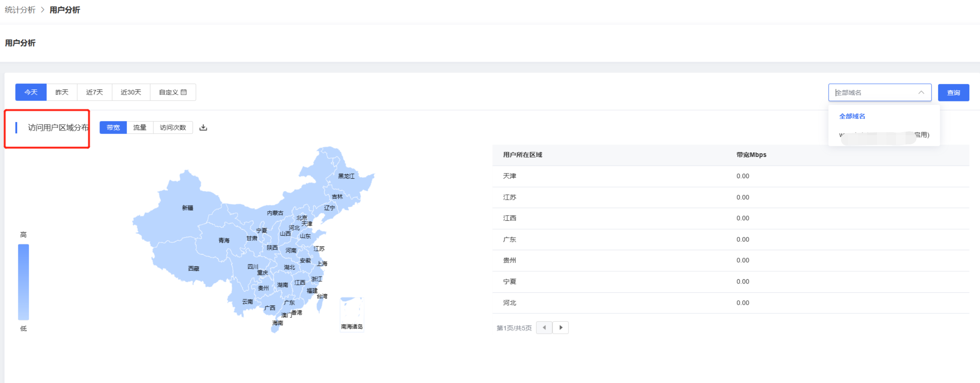The height and width of the screenshot is (383, 980).
Task: Choose the blurred domain option ending 启用)
Action: point(884,135)
